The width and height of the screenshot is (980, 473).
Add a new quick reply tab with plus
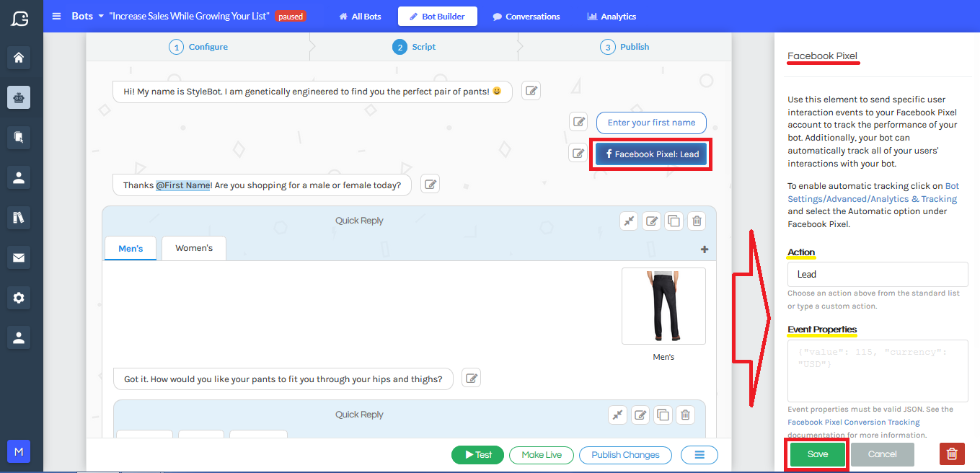pos(705,249)
